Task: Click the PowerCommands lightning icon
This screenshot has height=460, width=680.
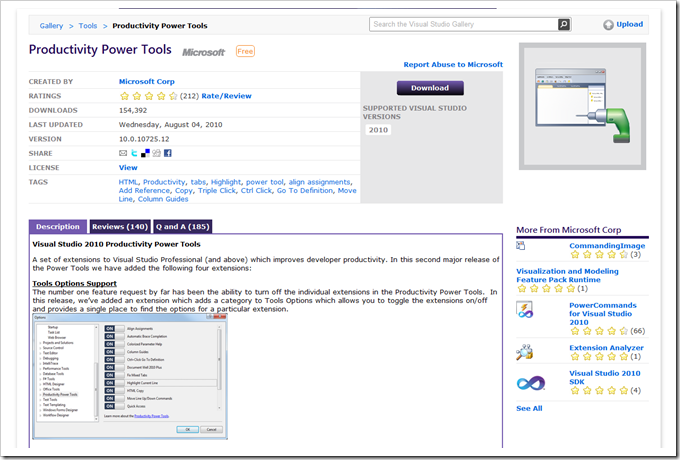Action: [x=525, y=310]
